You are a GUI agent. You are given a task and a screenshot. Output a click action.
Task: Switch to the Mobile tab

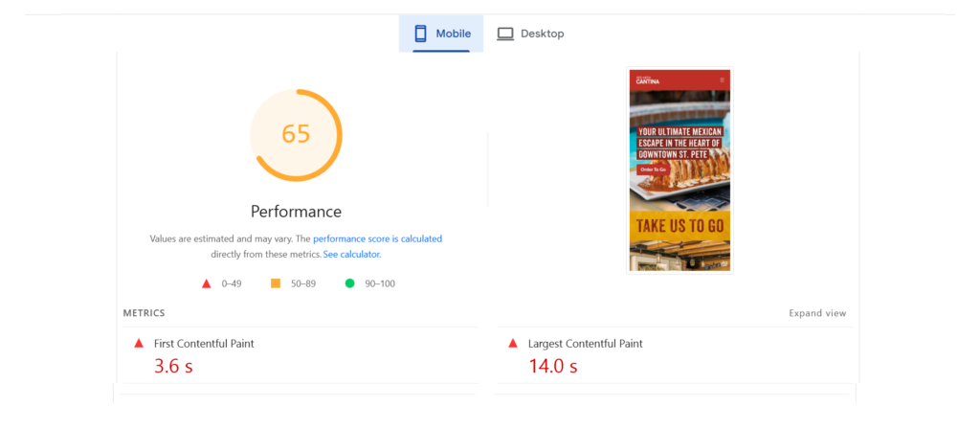point(441,34)
